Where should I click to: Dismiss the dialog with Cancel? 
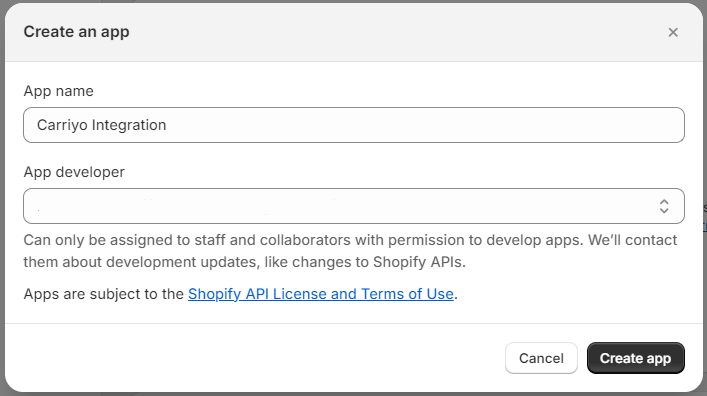pos(541,358)
